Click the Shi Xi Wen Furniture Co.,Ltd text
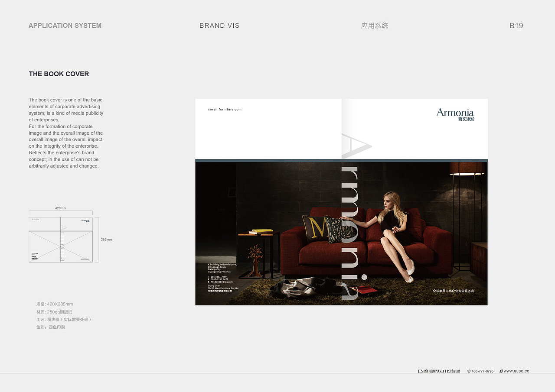The height and width of the screenshot is (392, 555). (x=223, y=288)
